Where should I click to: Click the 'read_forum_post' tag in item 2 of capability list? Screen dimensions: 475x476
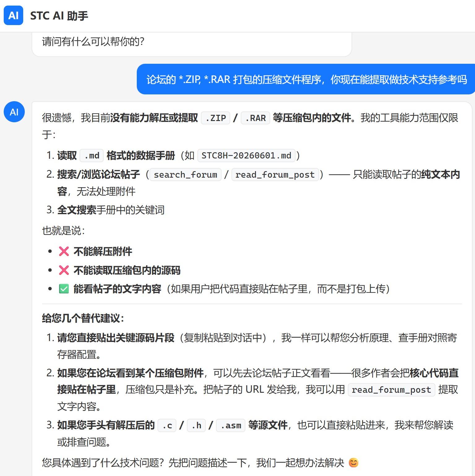pyautogui.click(x=275, y=175)
